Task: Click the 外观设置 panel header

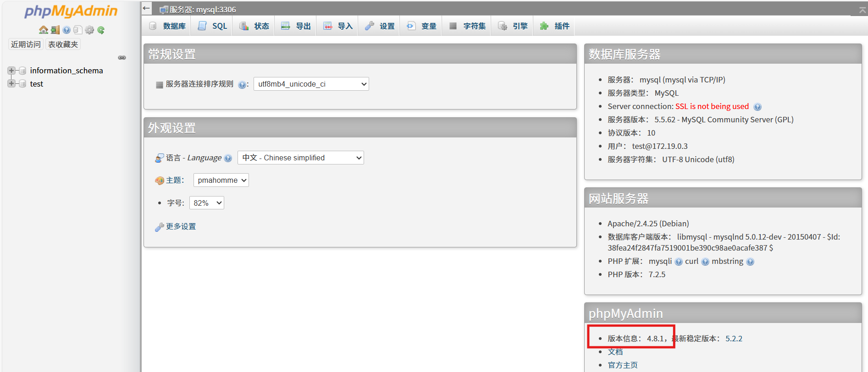Action: point(360,128)
